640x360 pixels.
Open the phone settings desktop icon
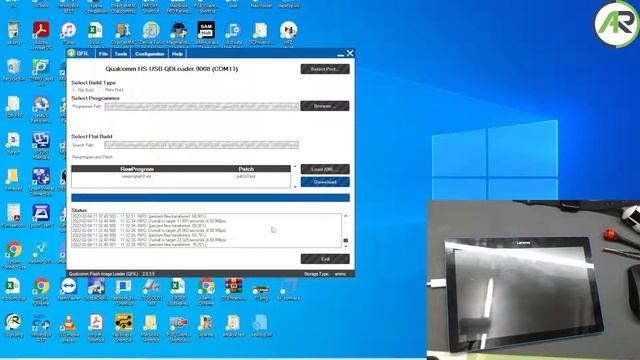pyautogui.click(x=233, y=31)
